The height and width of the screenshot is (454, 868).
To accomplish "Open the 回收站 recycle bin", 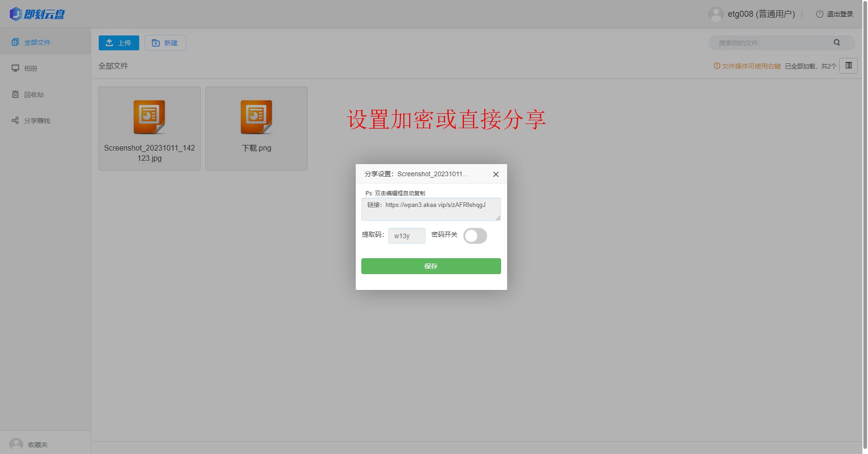I will 15,94.
